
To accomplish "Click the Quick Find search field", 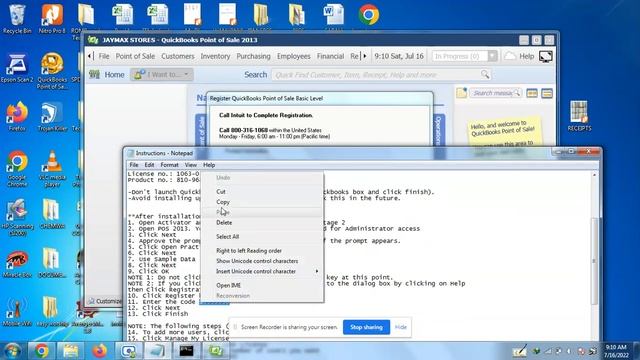I will click(381, 75).
